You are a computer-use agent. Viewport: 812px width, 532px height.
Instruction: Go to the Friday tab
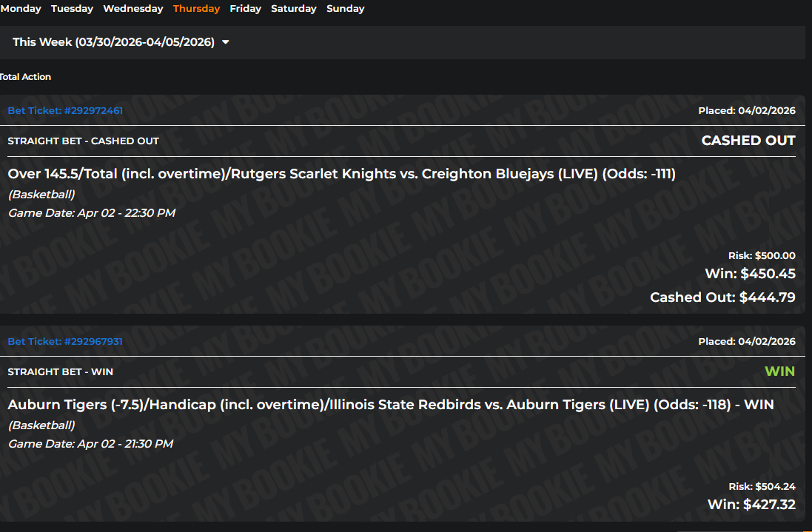(x=245, y=9)
